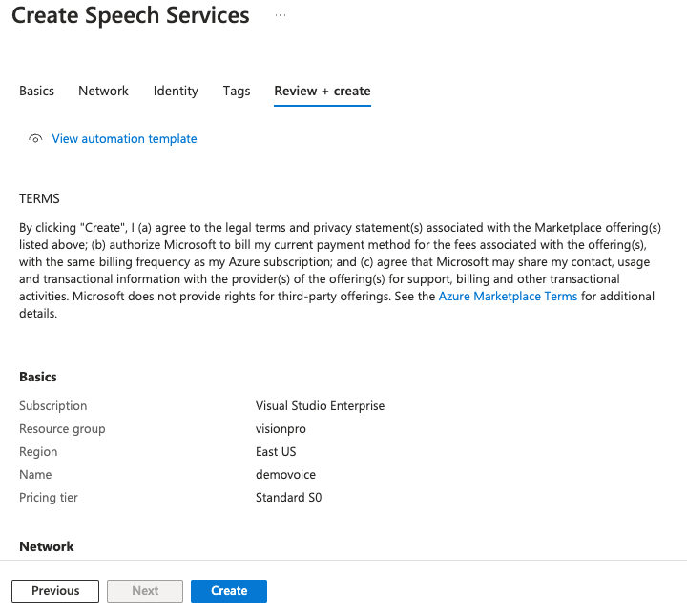
Task: Click the automation template eye icon
Action: point(35,139)
